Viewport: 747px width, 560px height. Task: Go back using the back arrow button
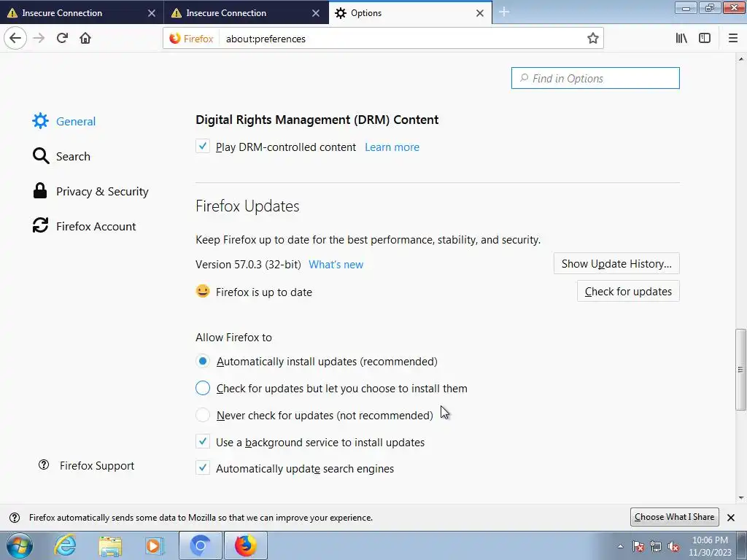point(15,38)
